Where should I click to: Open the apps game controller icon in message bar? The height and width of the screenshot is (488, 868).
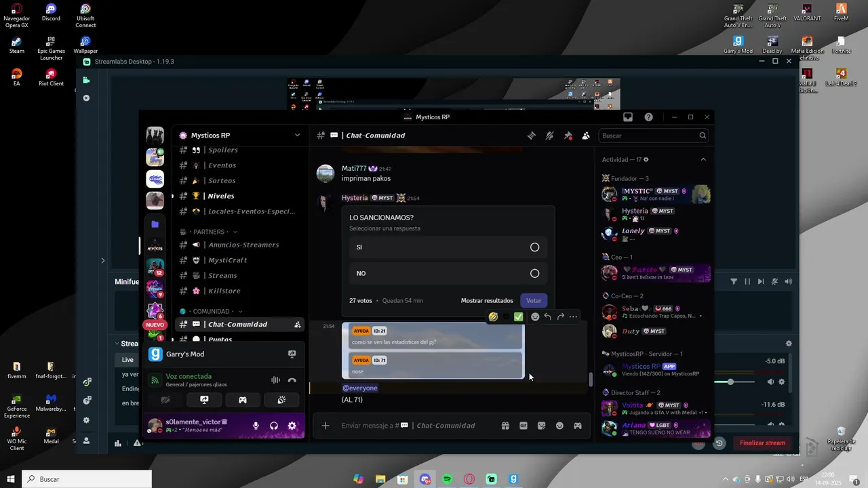[578, 426]
